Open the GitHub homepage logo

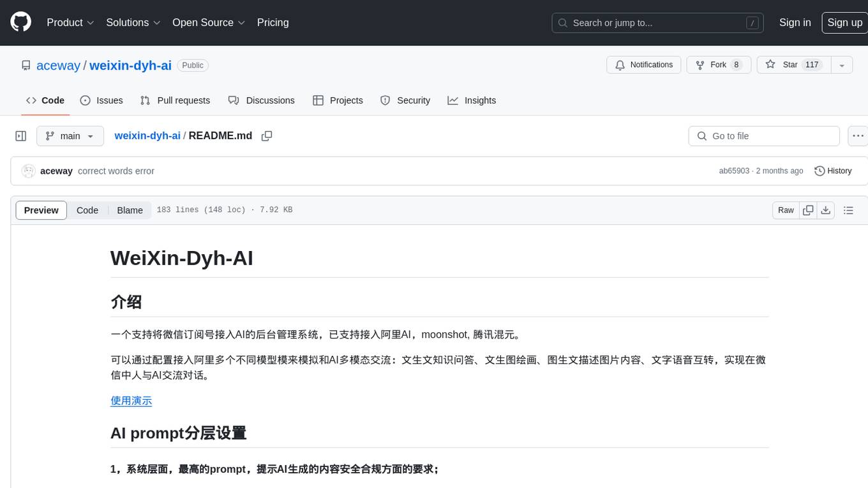[20, 22]
